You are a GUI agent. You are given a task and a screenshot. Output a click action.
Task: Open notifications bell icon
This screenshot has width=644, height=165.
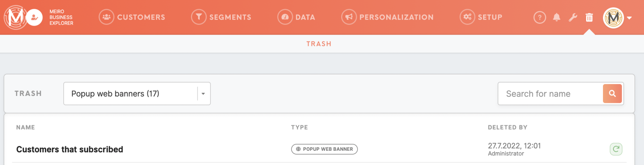coord(557,17)
